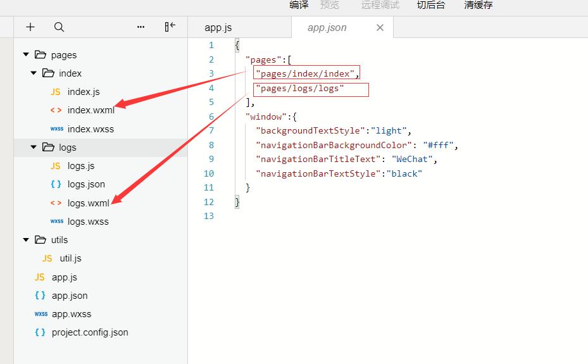Click the markup icon beside index.wxml
Screen dimensions: 588x364
click(56, 110)
